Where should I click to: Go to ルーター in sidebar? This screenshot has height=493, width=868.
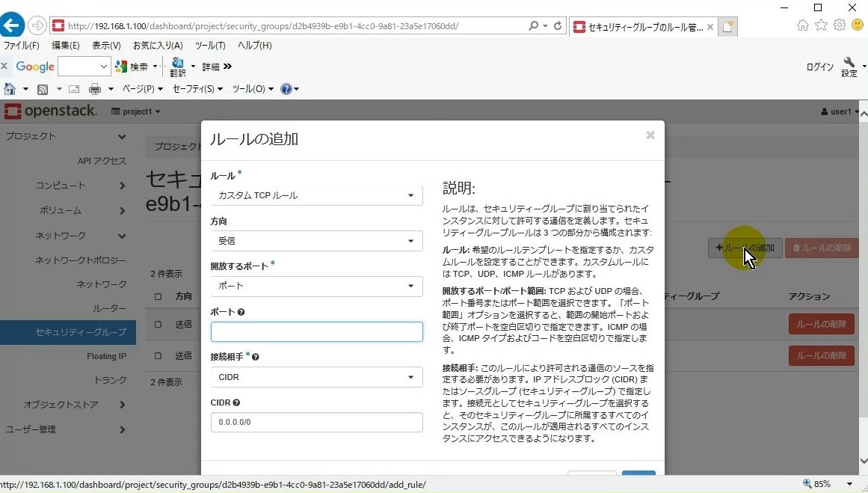[110, 308]
